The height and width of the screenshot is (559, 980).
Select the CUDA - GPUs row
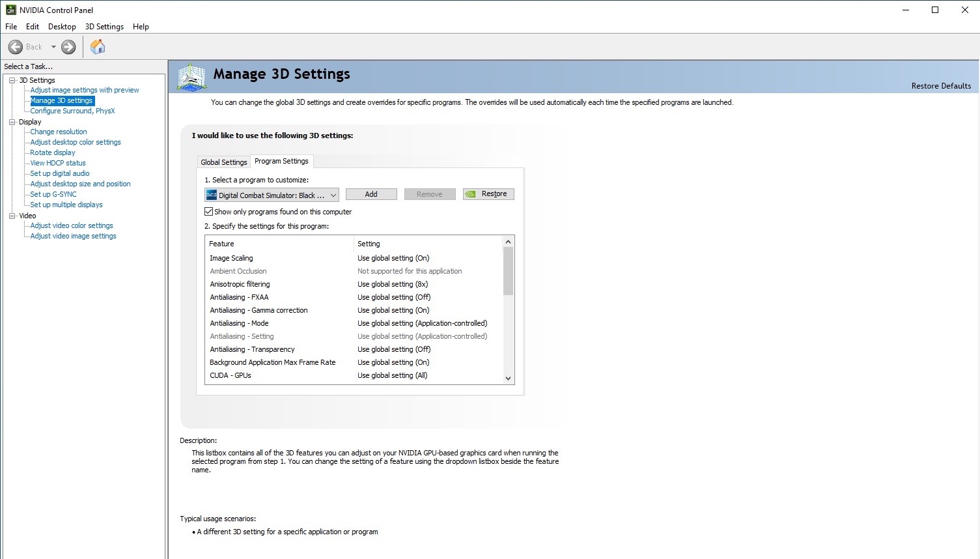[x=354, y=375]
